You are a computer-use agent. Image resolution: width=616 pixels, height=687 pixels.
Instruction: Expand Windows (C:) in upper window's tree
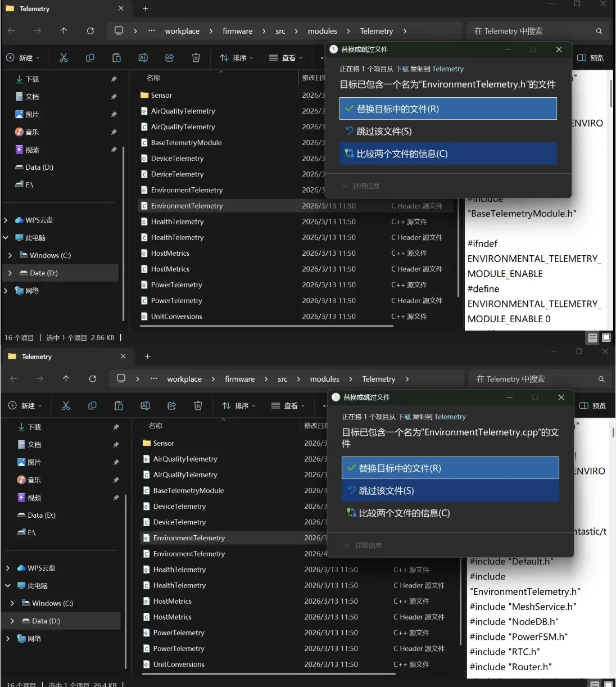10,255
